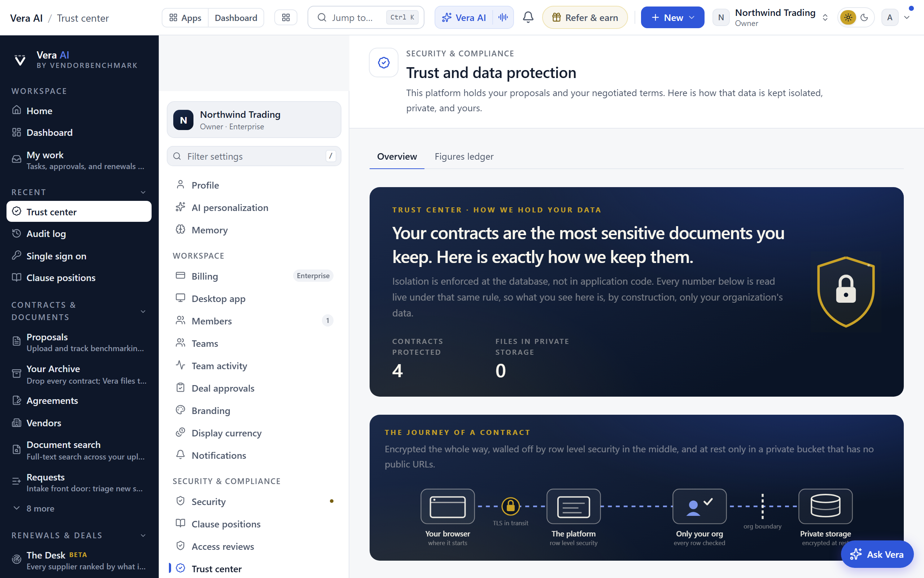Click the Vera AI breadcrumb link

pos(26,18)
